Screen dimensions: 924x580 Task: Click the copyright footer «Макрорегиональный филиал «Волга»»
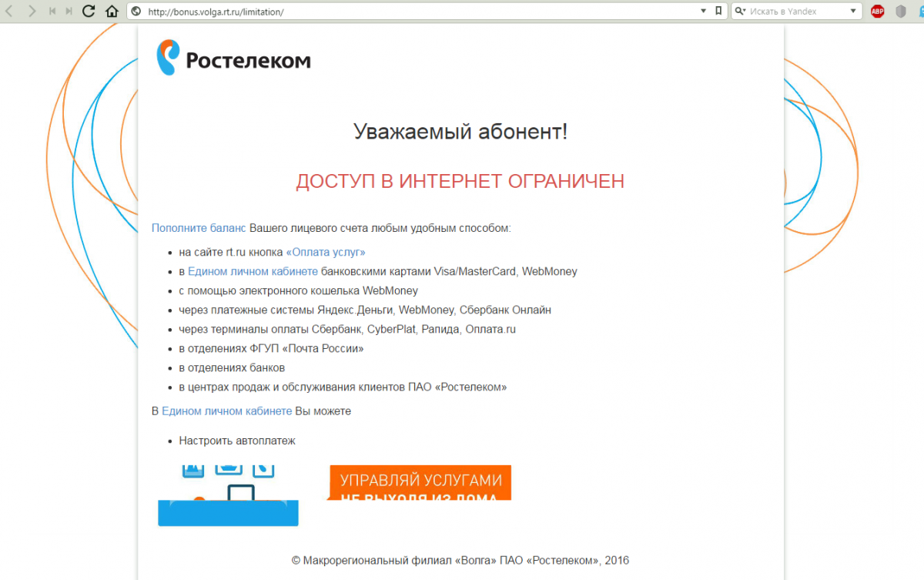click(x=460, y=560)
